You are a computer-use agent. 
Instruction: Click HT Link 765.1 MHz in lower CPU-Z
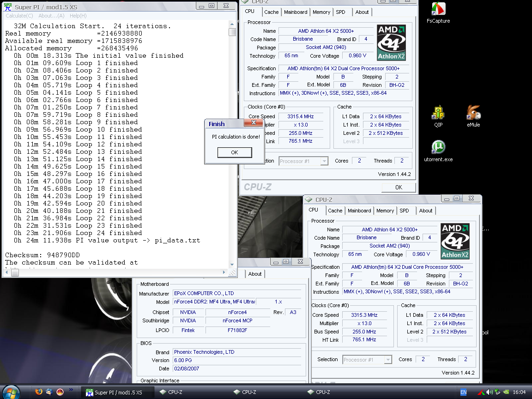pyautogui.click(x=364, y=339)
